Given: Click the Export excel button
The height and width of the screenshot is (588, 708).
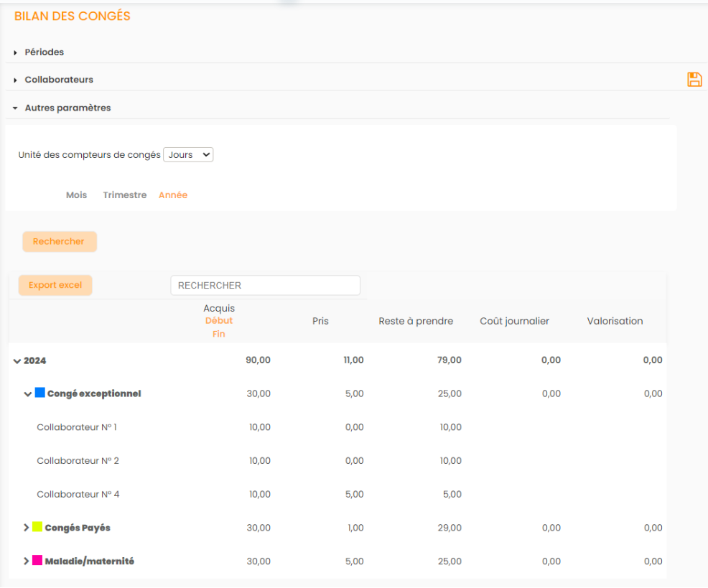Looking at the screenshot, I should [x=55, y=285].
